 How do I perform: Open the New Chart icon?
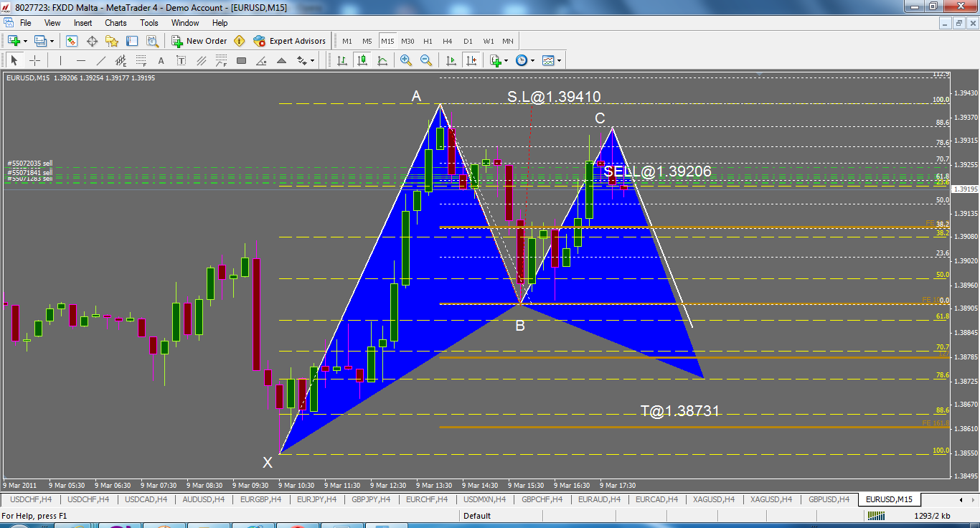tap(14, 41)
